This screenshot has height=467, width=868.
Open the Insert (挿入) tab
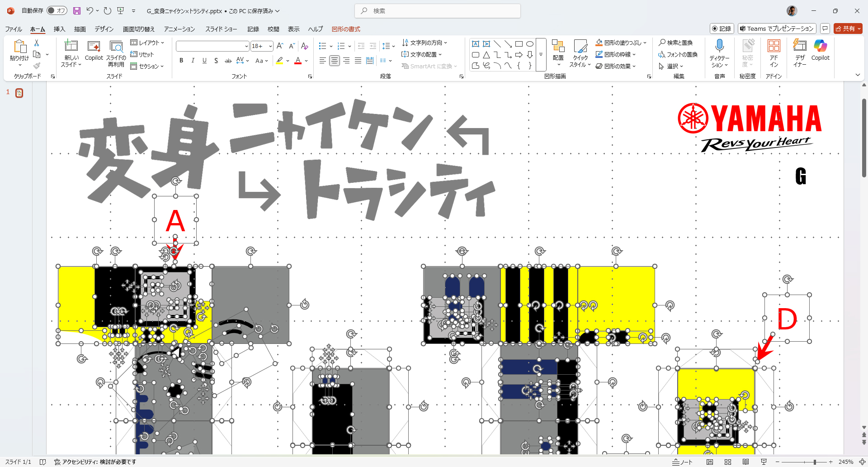[59, 29]
